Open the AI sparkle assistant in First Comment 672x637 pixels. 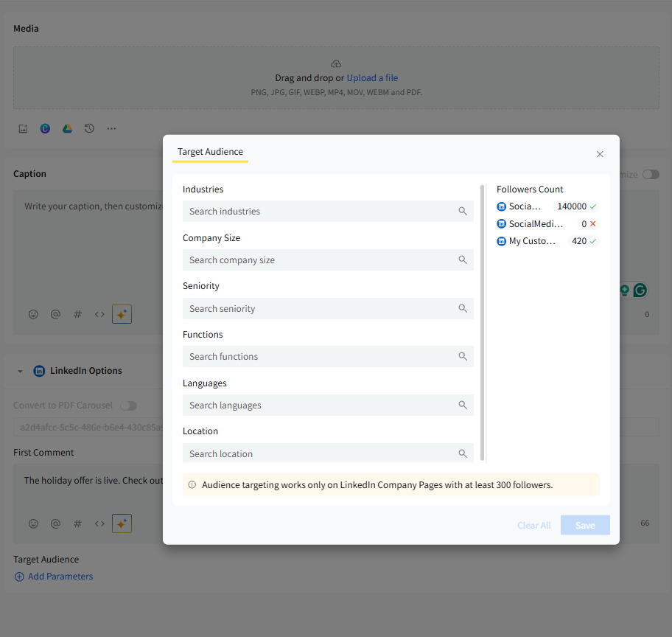(122, 523)
